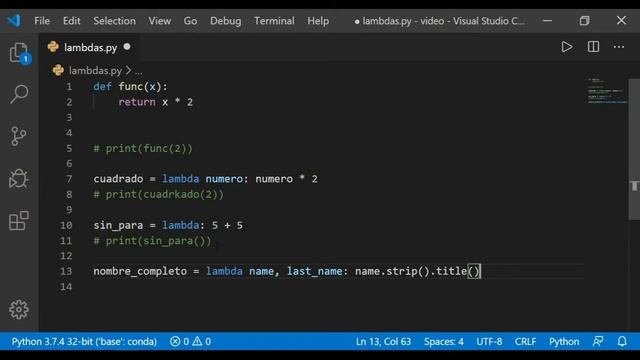640x360 pixels.
Task: Click the warnings triangle icon in status bar
Action: 197,341
